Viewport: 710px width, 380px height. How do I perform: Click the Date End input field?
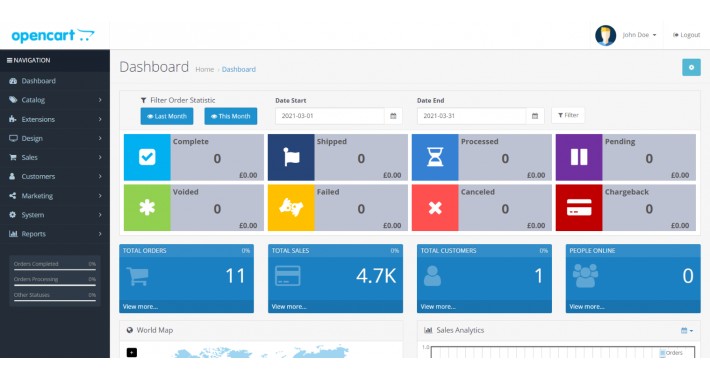[x=471, y=116]
